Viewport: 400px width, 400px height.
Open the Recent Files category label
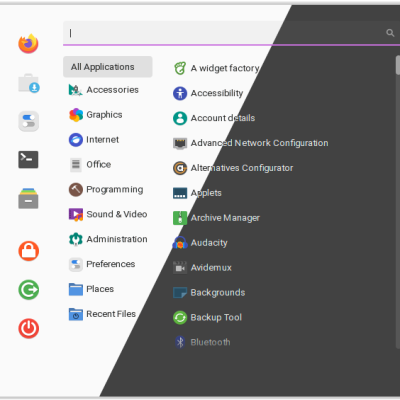111,314
